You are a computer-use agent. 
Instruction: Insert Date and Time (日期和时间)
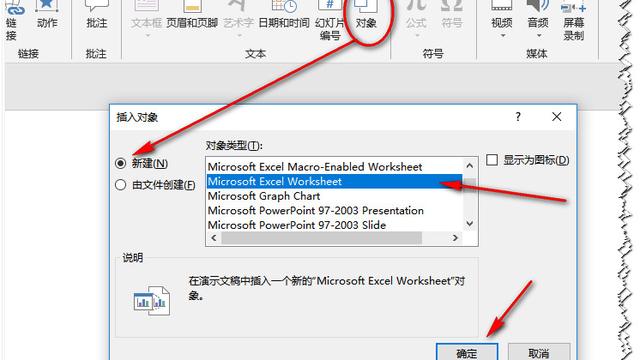[x=284, y=16]
